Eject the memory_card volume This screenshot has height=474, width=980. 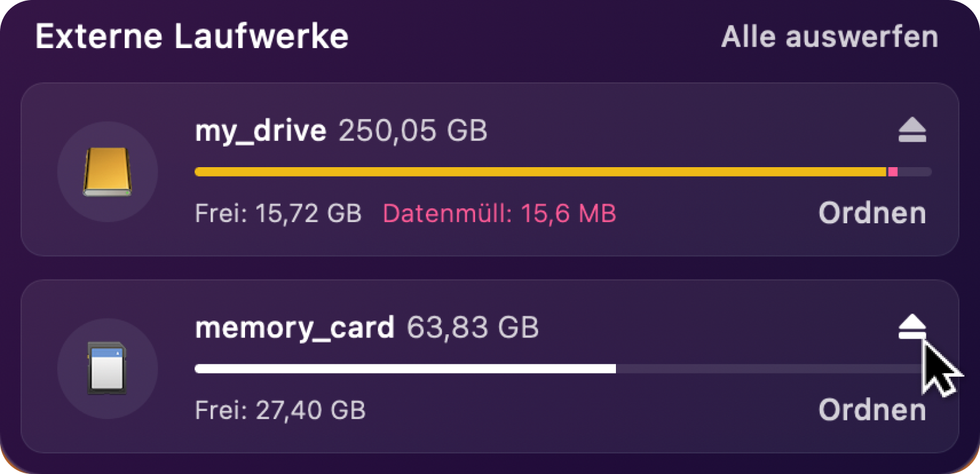tap(912, 327)
